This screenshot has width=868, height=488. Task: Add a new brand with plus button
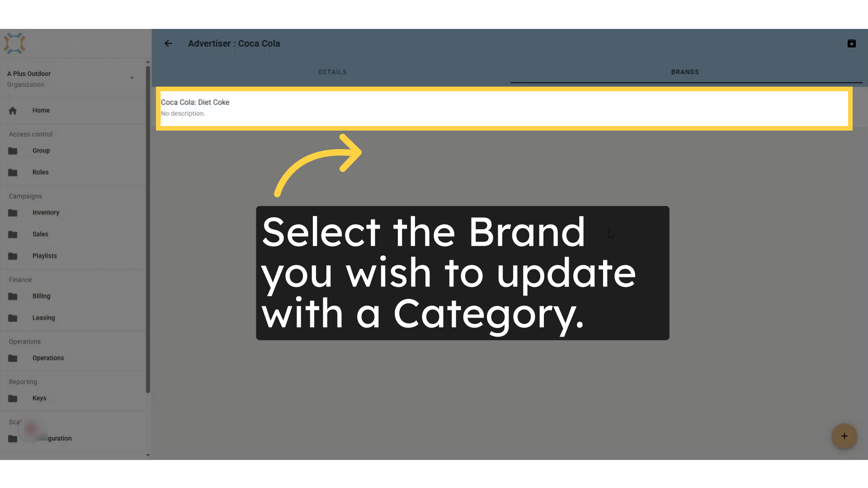(x=844, y=436)
